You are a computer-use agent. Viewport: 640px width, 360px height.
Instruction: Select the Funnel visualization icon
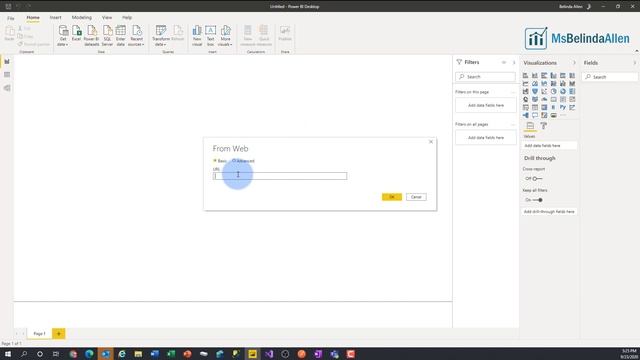point(535,91)
